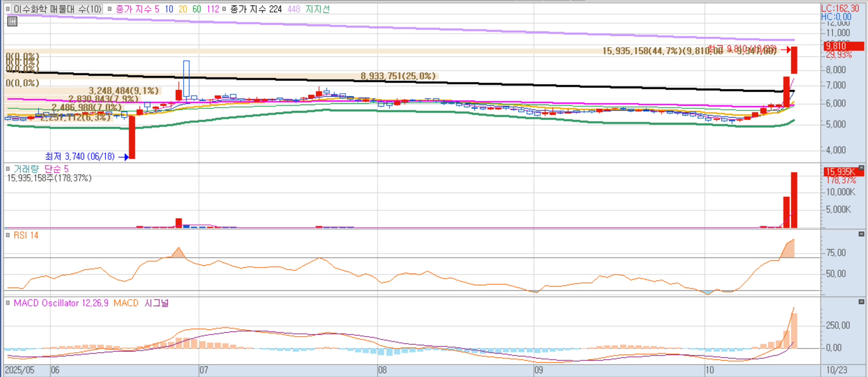Click the 50,00 RSI axis value
This screenshot has width=868, height=377.
click(836, 274)
